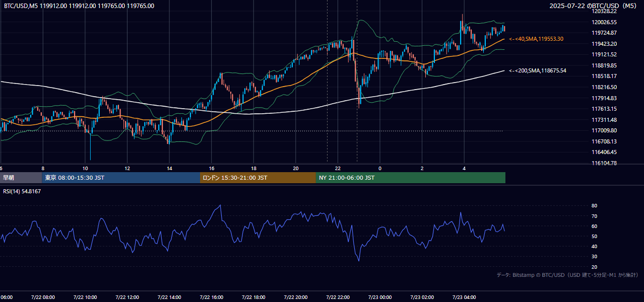Viewport: 644px width, 302px height.
Task: Click price axis label 119423.20
Action: click(x=605, y=44)
